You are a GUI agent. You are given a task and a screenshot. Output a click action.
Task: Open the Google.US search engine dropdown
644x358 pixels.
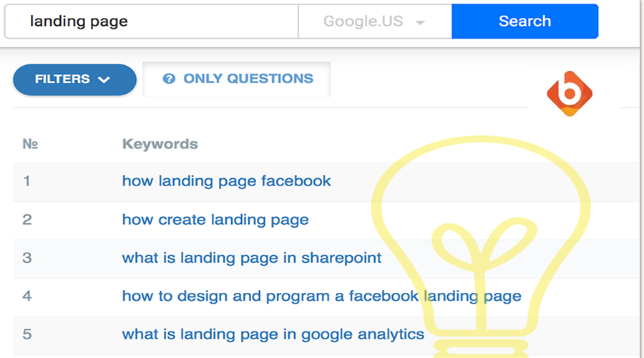(x=374, y=21)
